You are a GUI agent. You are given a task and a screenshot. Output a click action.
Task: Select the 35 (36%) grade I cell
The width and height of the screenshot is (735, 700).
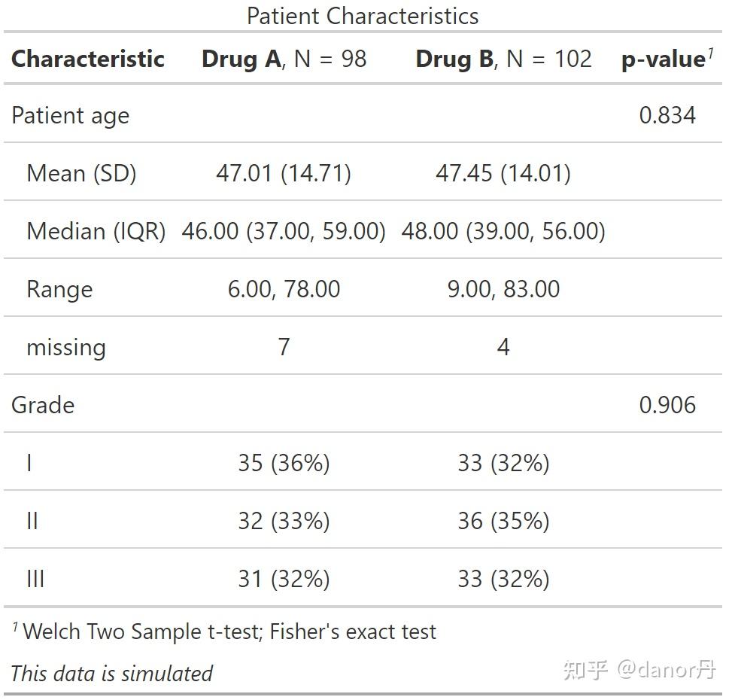click(284, 463)
